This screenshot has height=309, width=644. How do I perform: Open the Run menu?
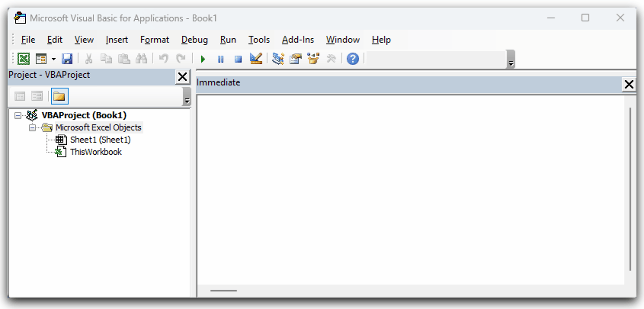[x=228, y=40]
